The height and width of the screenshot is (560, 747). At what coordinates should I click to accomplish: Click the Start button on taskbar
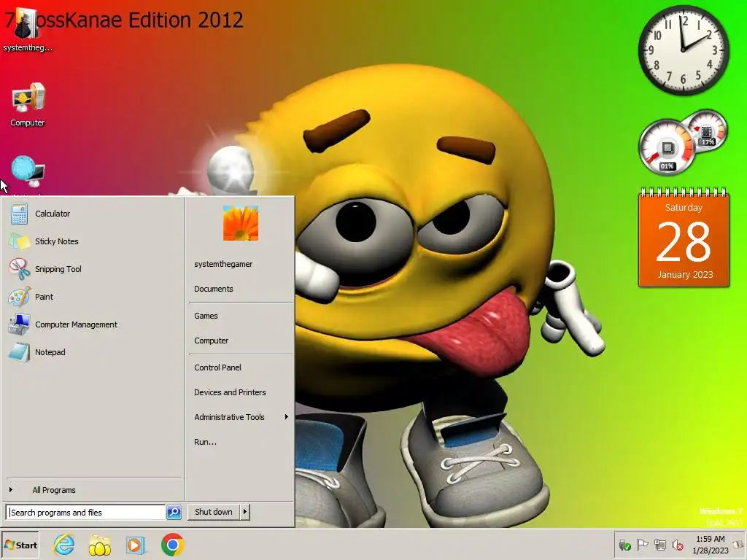click(20, 545)
